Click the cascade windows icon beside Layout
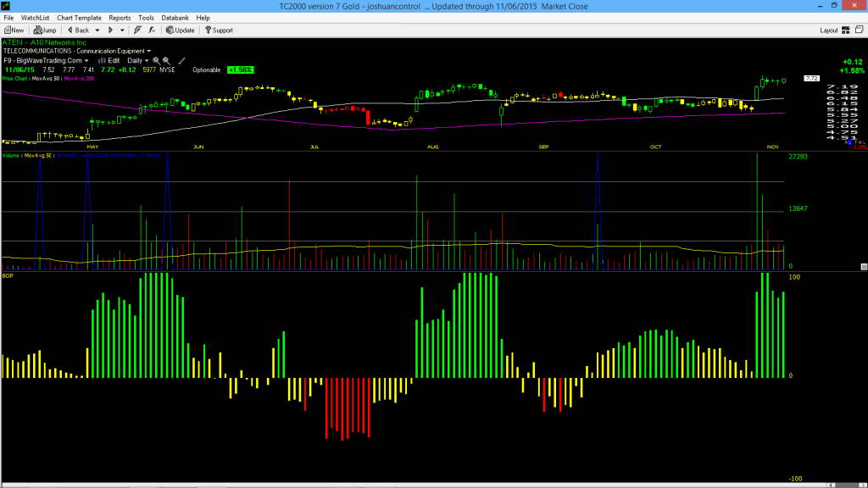The width and height of the screenshot is (868, 488). click(x=860, y=30)
